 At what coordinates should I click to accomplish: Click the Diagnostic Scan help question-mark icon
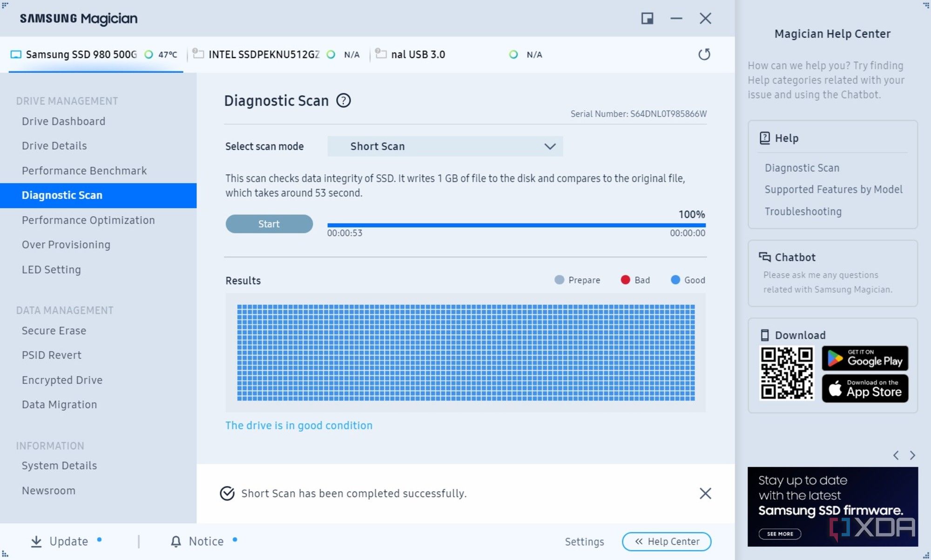click(x=344, y=100)
